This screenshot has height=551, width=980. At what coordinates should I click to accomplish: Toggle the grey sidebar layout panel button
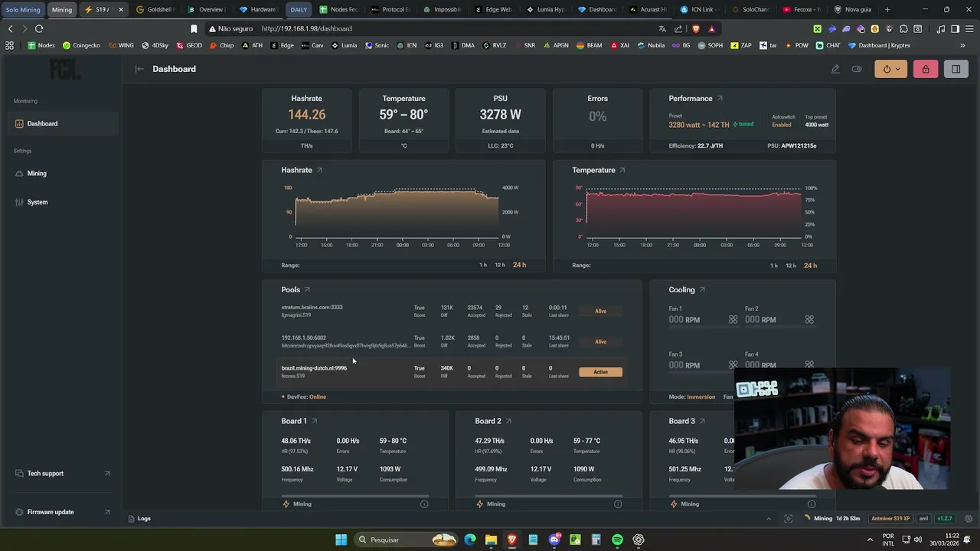956,69
